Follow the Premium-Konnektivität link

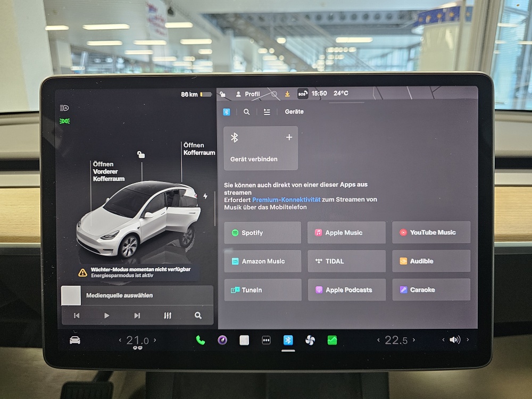tap(286, 200)
